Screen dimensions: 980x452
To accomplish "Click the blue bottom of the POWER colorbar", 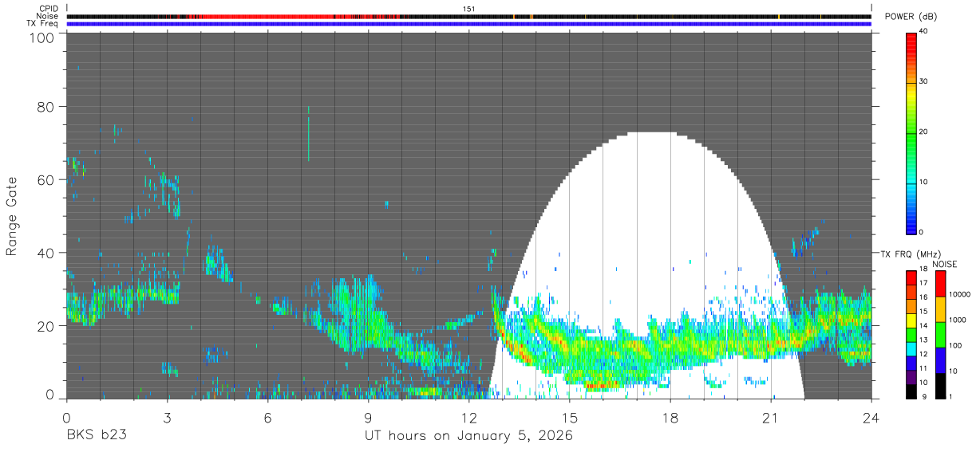I will pyautogui.click(x=911, y=223).
